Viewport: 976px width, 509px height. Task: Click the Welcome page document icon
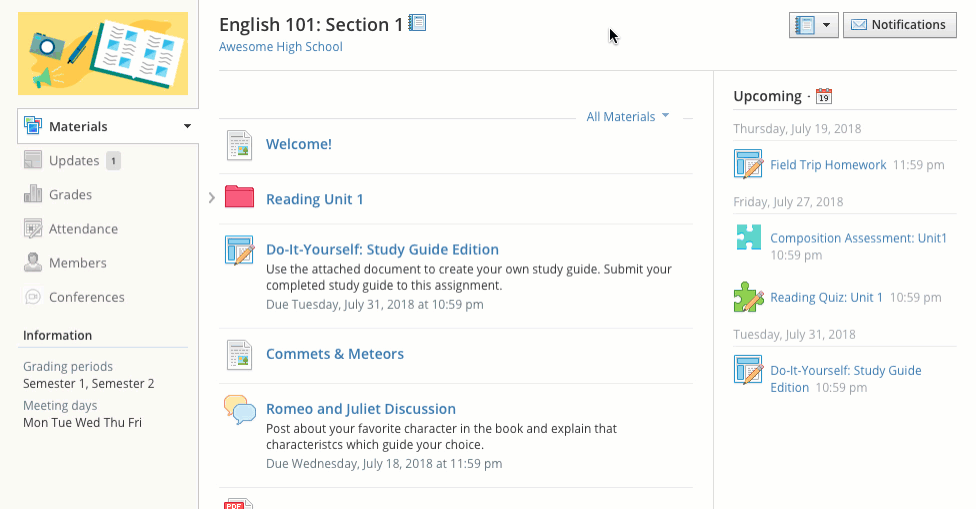[239, 144]
